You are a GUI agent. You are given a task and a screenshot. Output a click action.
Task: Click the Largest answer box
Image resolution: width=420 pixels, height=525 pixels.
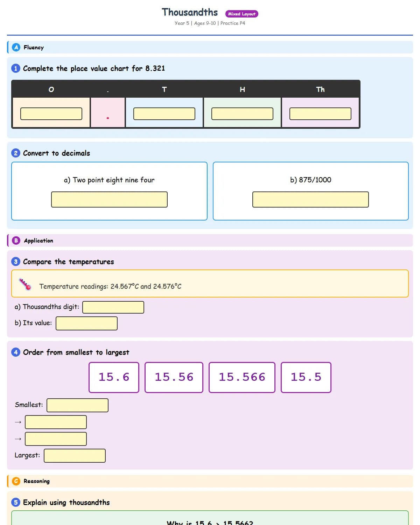point(75,455)
